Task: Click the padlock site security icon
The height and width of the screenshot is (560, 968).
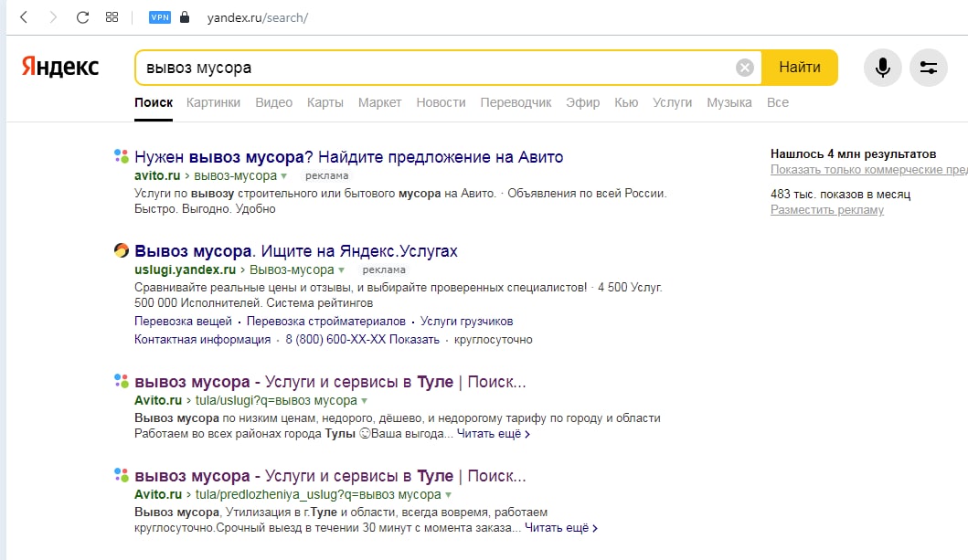Action: click(184, 17)
